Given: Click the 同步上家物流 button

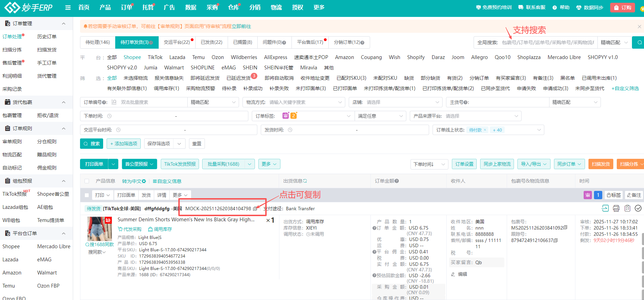Looking at the screenshot, I should coord(497,164).
